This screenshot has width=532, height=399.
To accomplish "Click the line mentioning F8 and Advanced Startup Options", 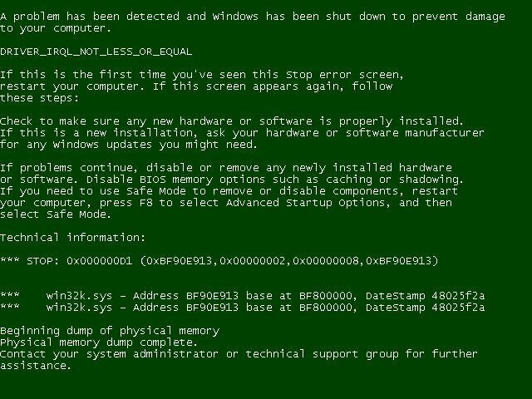I will [226, 203].
